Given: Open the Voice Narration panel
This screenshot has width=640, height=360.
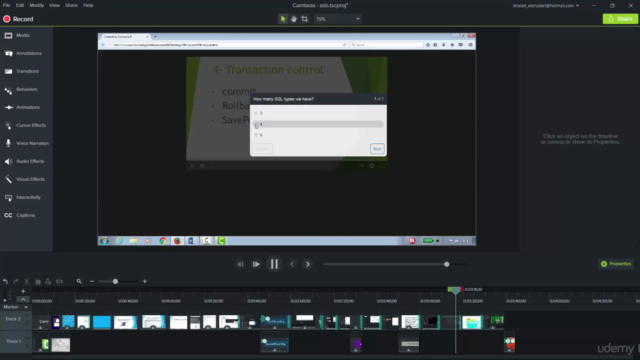Looking at the screenshot, I should [x=32, y=143].
